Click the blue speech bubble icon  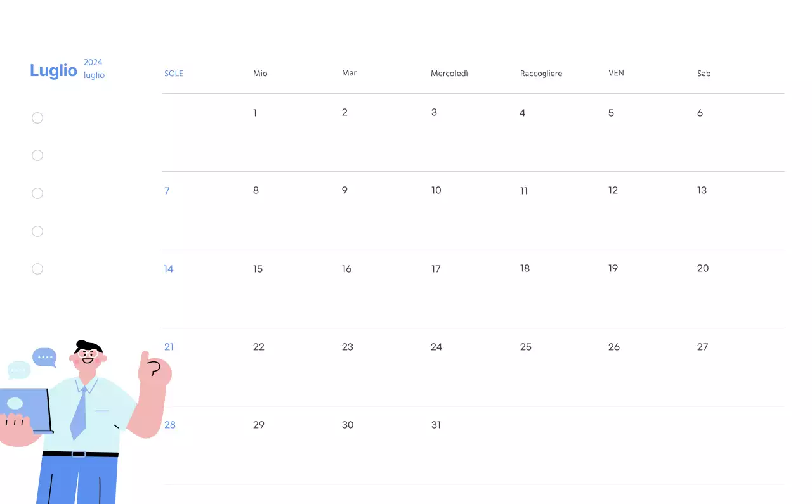point(44,357)
